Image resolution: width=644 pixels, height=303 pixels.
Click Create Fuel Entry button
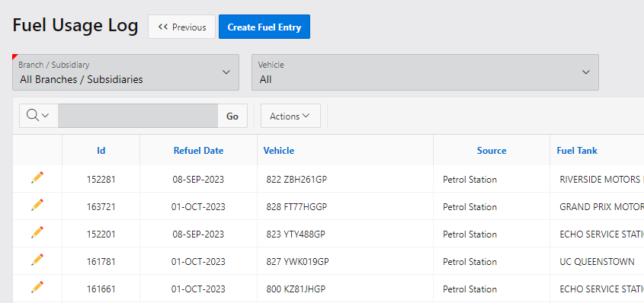point(264,27)
